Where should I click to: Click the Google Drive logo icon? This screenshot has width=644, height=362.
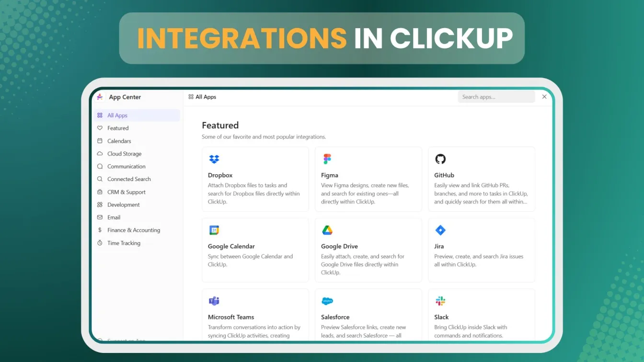(x=327, y=230)
